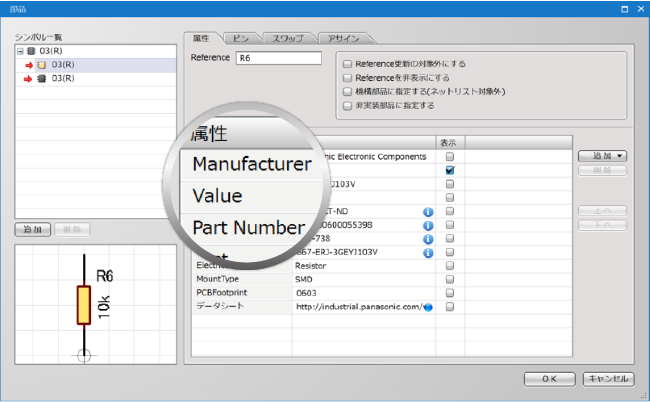Toggle 表示 checkbox for Electronic Components row
The image size is (650, 402).
coord(450,157)
